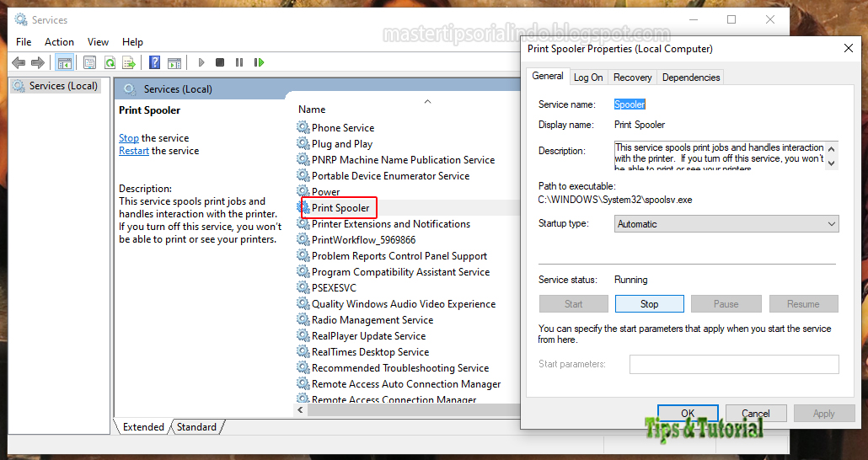Image resolution: width=868 pixels, height=460 pixels.
Task: Select Remote Access Auto Connection Manager
Action: tap(406, 384)
